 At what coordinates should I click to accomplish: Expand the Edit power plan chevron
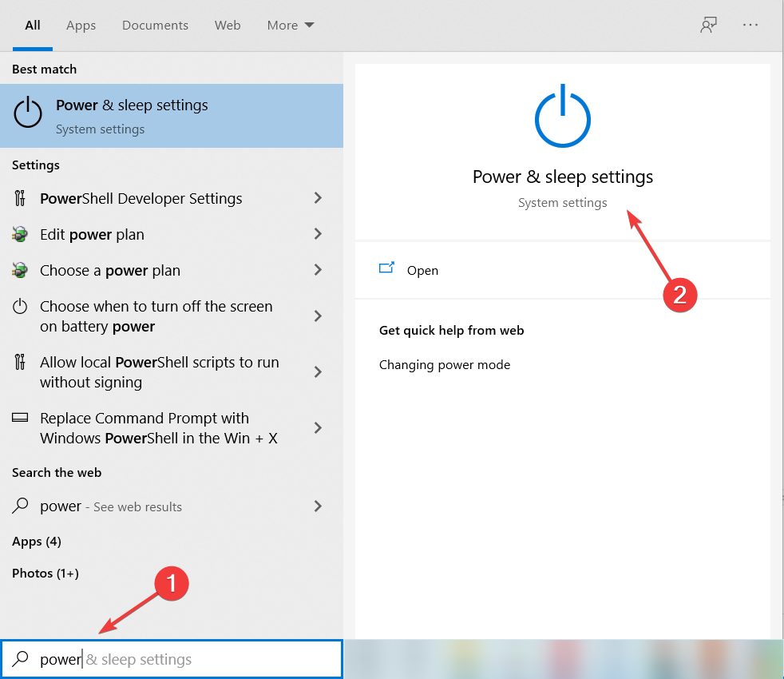point(318,234)
